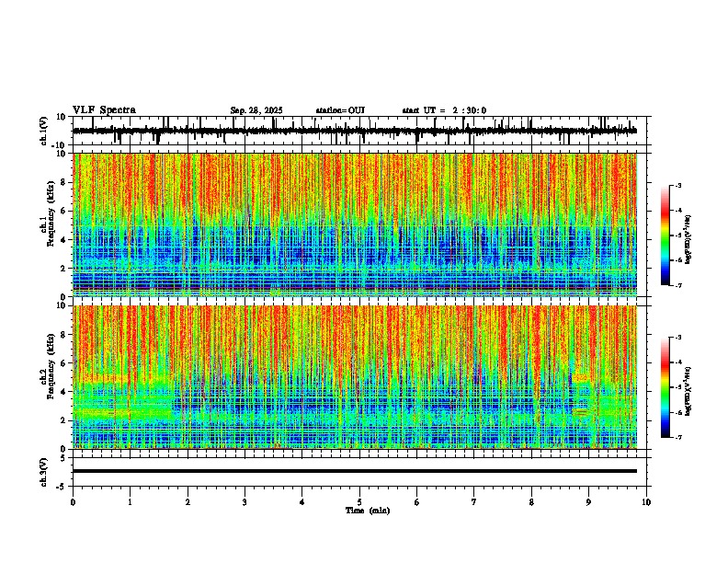Click the ch.2 'Frequency (kHz)' axis label
This screenshot has height=563, width=728.
click(x=51, y=366)
